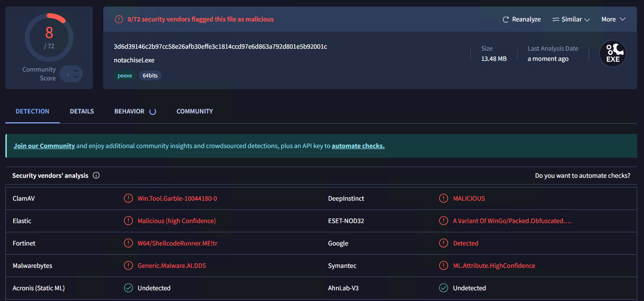Click the EXE file type icon
This screenshot has width=644, height=301.
(x=612, y=54)
